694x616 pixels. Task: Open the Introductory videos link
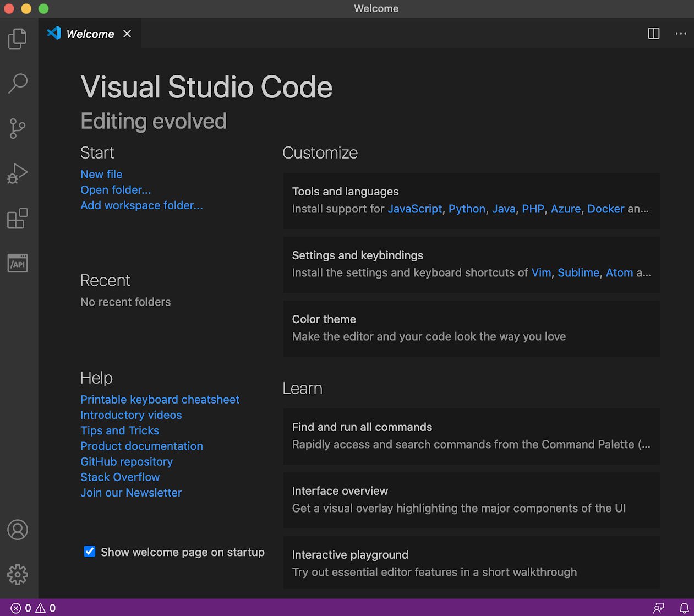pos(131,415)
